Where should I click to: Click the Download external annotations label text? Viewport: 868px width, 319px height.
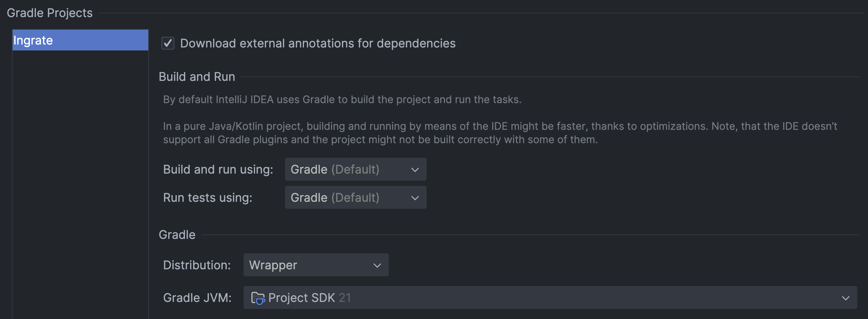coord(318,43)
